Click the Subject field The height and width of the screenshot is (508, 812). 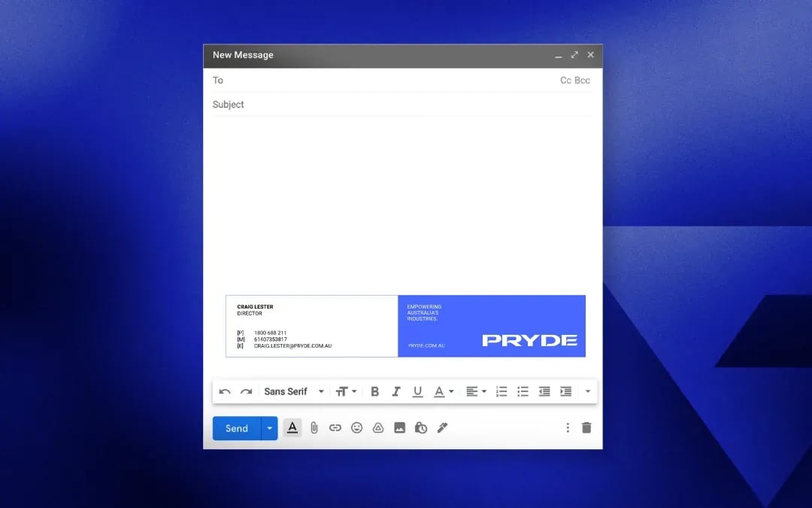point(402,104)
